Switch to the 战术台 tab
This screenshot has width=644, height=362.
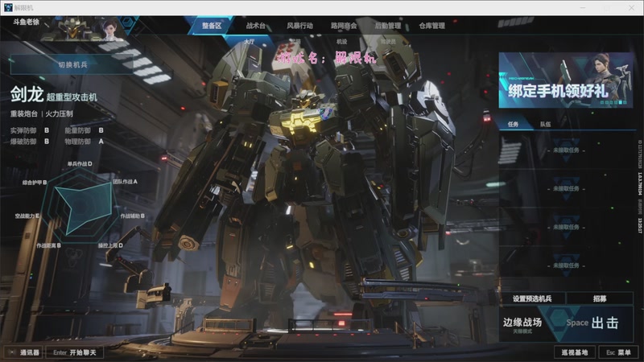pyautogui.click(x=255, y=26)
